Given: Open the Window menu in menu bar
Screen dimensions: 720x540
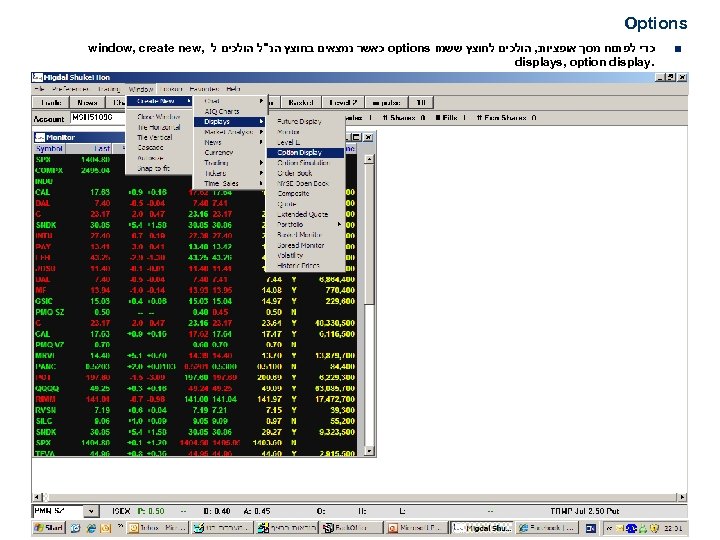Looking at the screenshot, I should (141, 89).
